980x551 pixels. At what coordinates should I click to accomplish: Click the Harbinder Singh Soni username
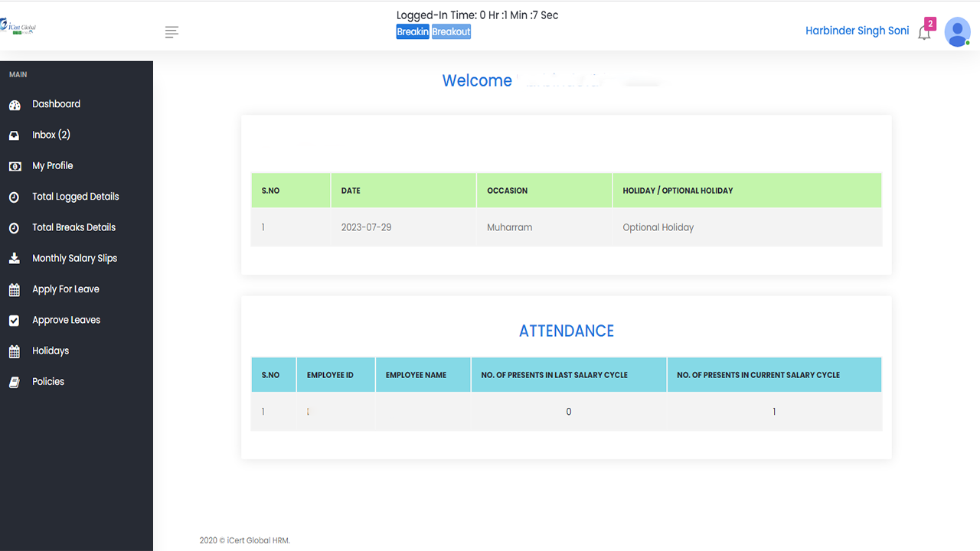[857, 31]
